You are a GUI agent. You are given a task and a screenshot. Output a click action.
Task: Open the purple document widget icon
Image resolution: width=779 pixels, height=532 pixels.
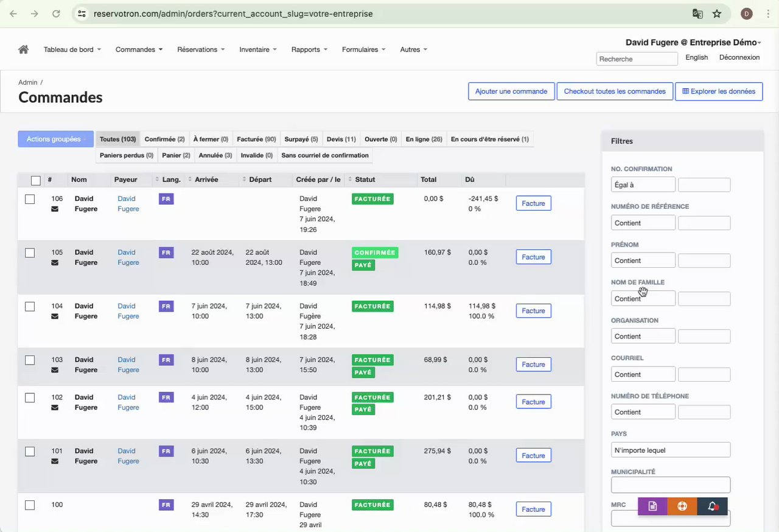click(x=652, y=506)
